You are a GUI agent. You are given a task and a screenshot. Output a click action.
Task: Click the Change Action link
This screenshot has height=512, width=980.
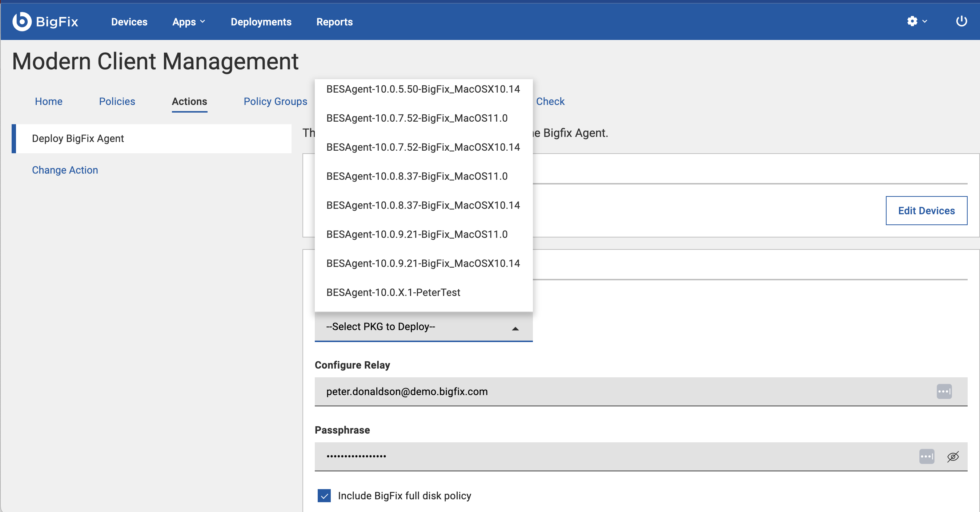(65, 170)
